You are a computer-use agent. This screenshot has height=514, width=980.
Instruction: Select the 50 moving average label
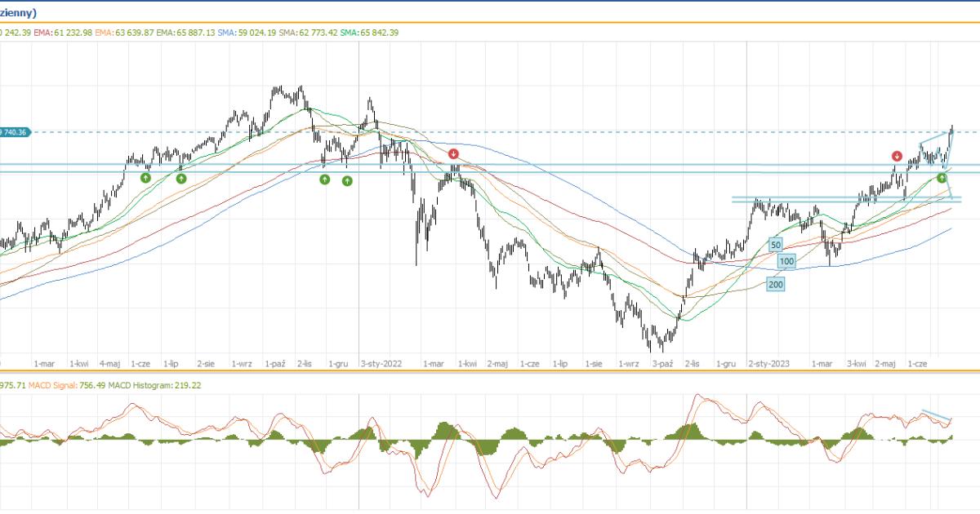click(776, 244)
